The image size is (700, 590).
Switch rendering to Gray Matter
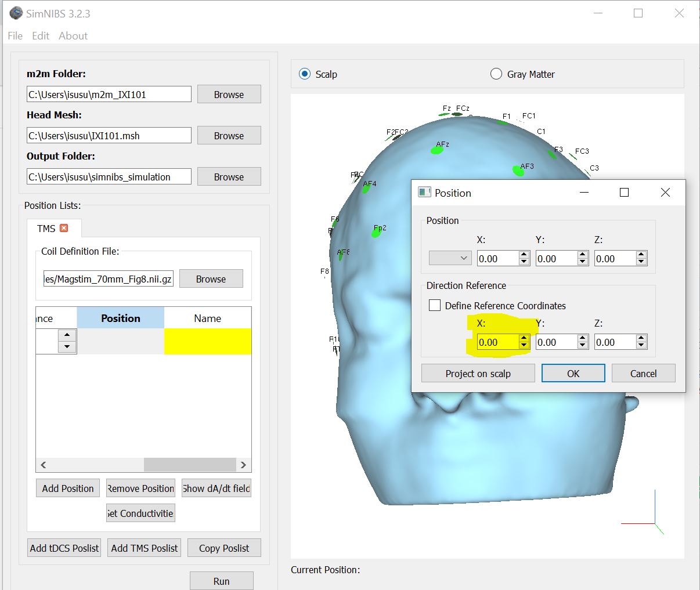click(496, 74)
